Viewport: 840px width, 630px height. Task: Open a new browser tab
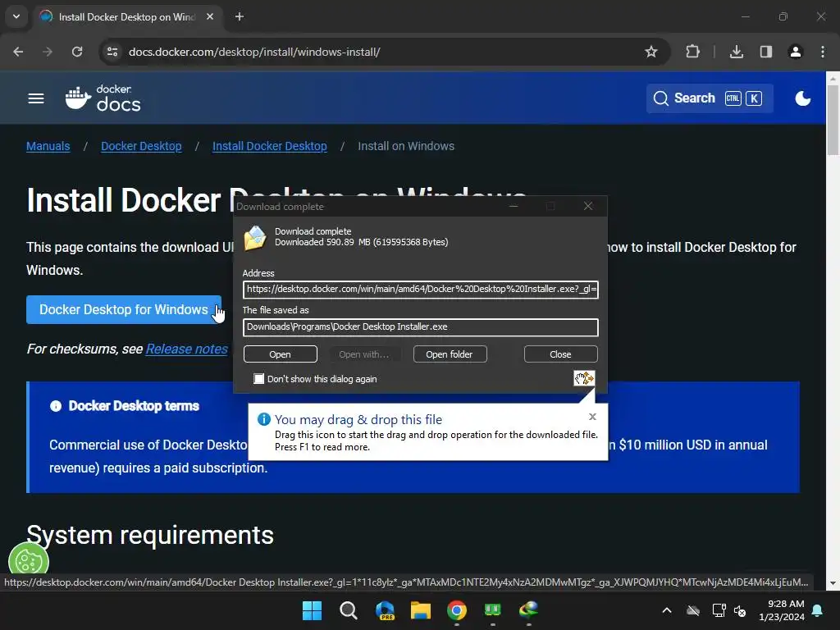pyautogui.click(x=240, y=16)
